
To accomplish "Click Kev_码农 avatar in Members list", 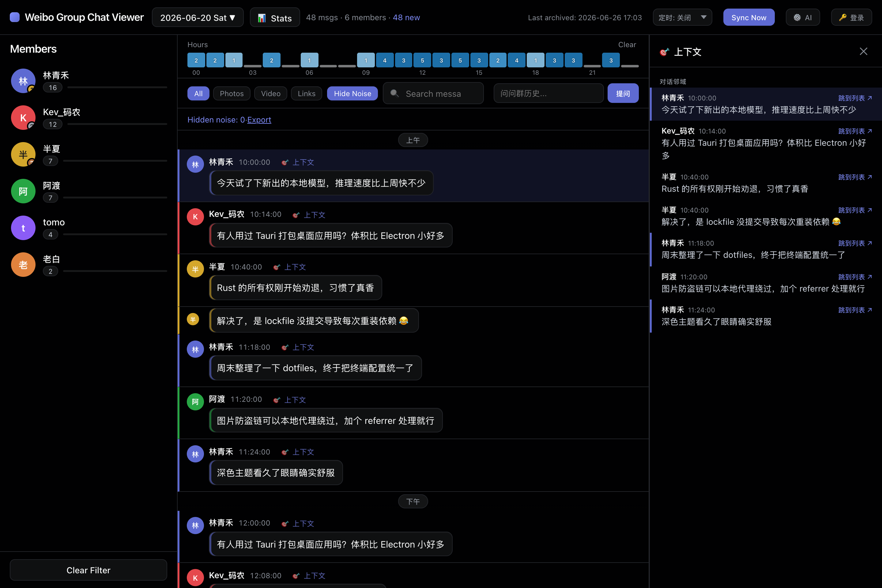I will point(23,117).
